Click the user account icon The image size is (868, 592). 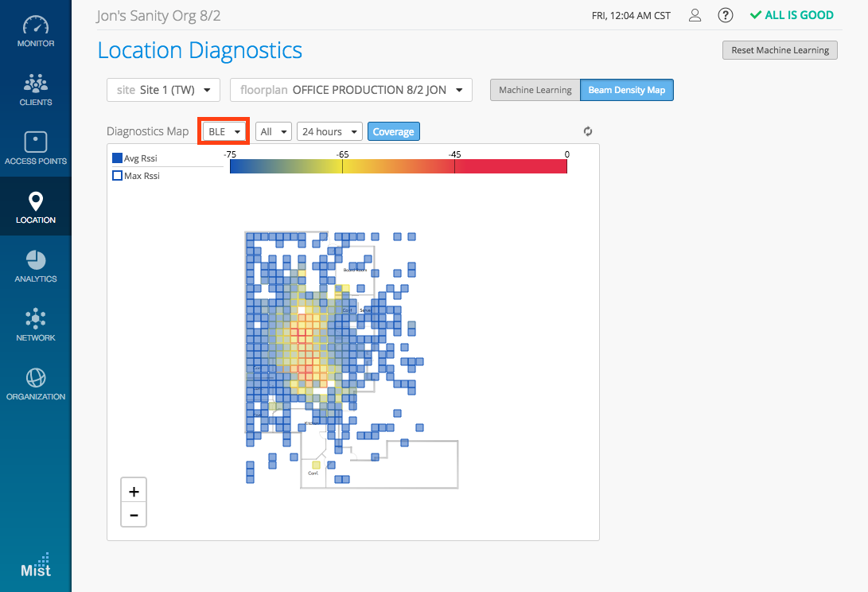pos(695,15)
